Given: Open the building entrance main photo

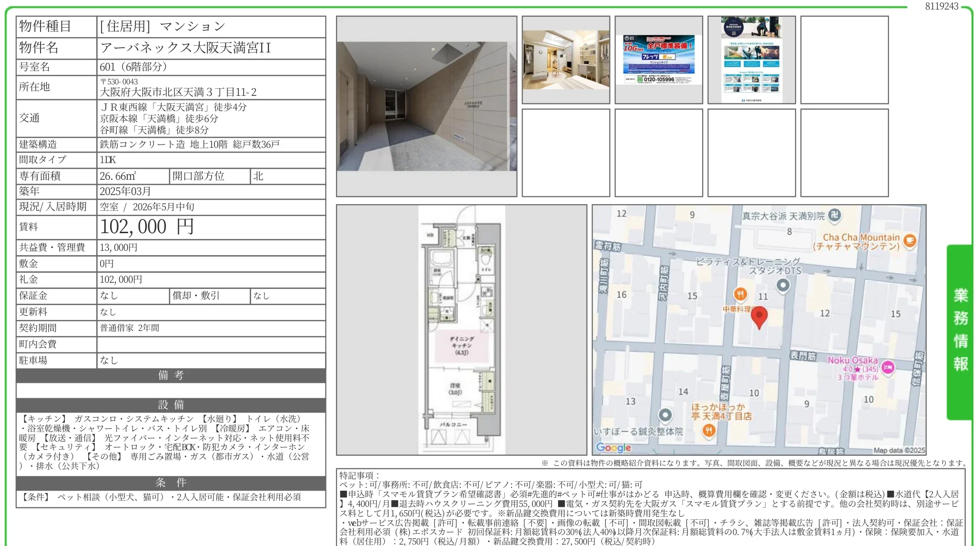Looking at the screenshot, I should (x=426, y=106).
